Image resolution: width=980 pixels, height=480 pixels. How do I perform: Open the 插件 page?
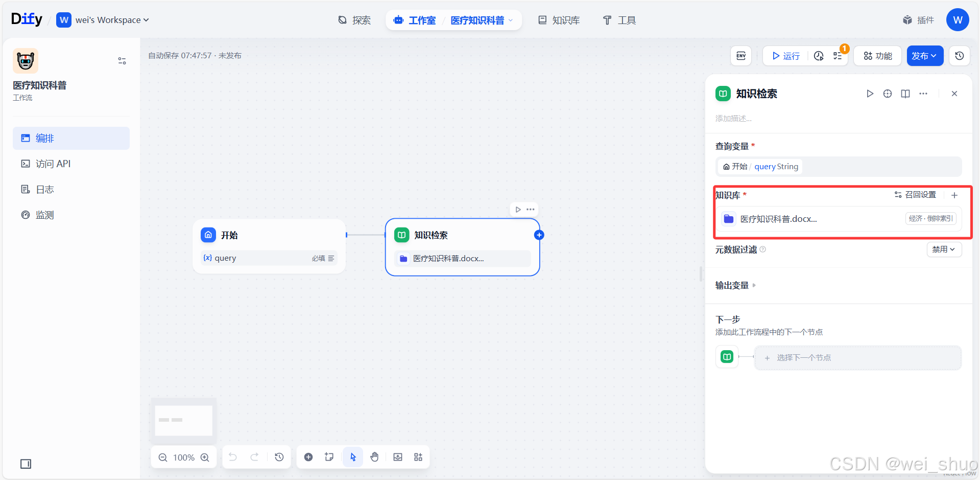[918, 20]
